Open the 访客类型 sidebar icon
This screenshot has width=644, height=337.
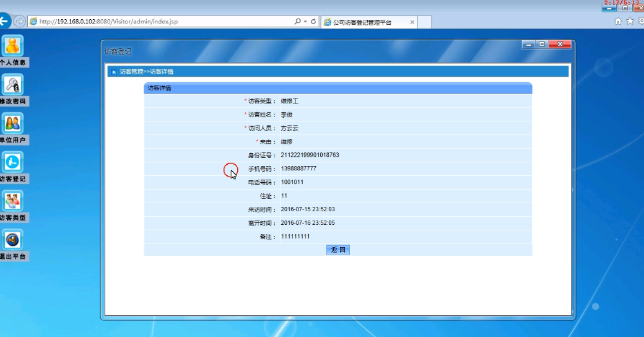pos(12,201)
